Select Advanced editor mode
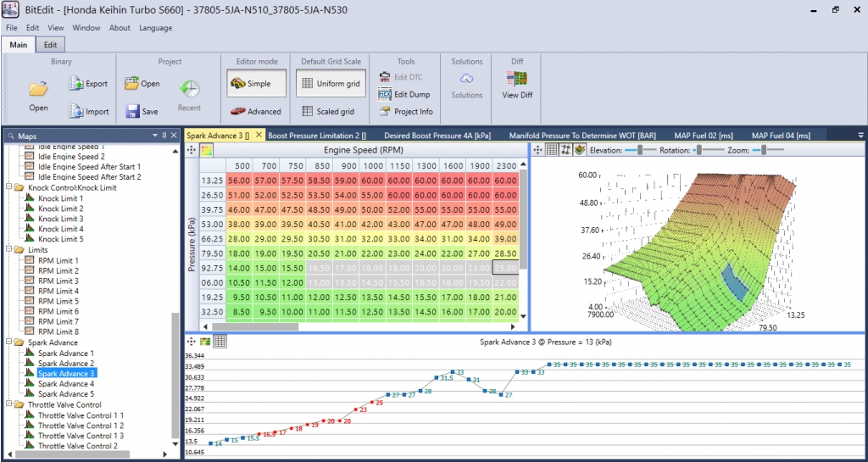868x462 pixels. pyautogui.click(x=256, y=111)
